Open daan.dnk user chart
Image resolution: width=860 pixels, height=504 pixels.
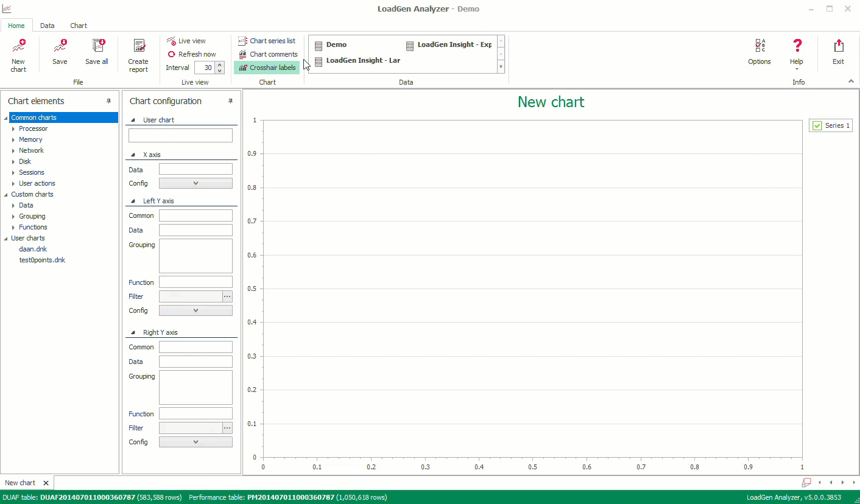click(x=33, y=249)
